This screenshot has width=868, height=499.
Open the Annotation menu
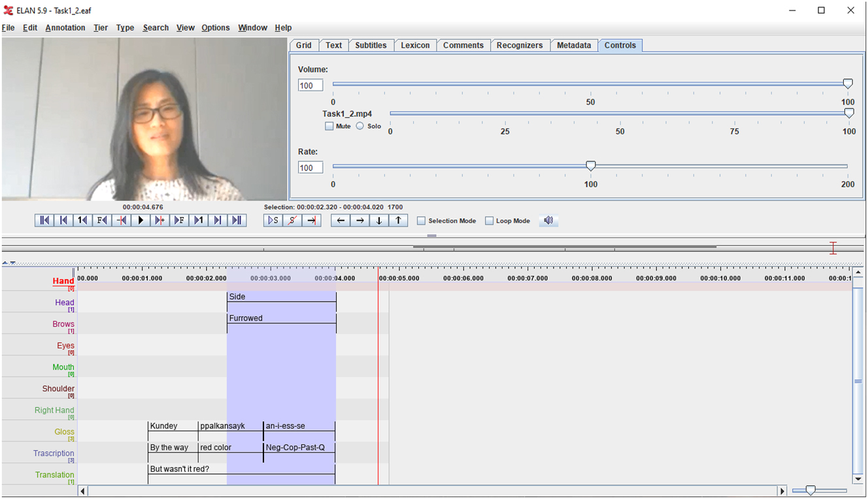[65, 28]
